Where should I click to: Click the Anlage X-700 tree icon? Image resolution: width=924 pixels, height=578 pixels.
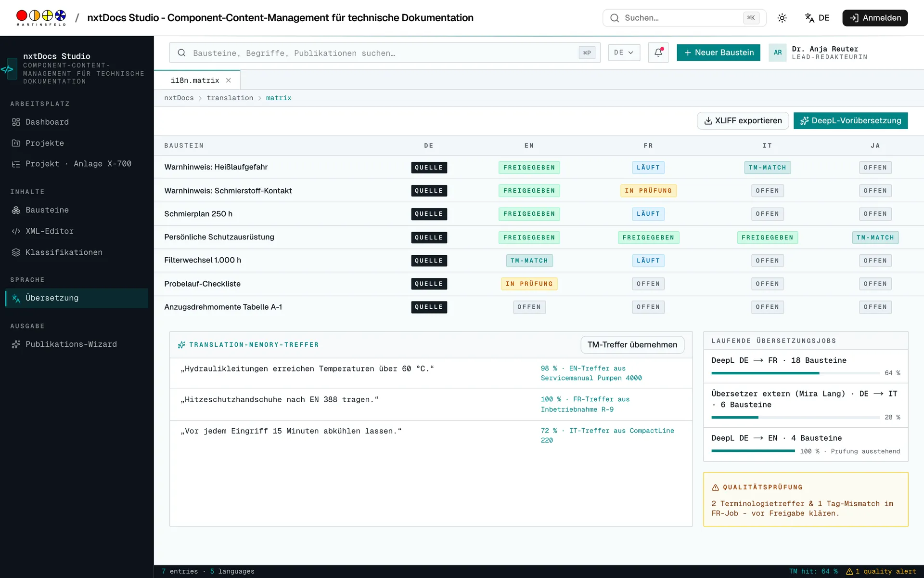click(x=16, y=164)
